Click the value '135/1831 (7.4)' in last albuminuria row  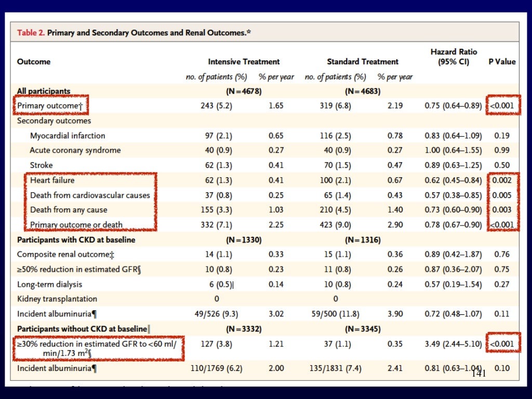(335, 368)
